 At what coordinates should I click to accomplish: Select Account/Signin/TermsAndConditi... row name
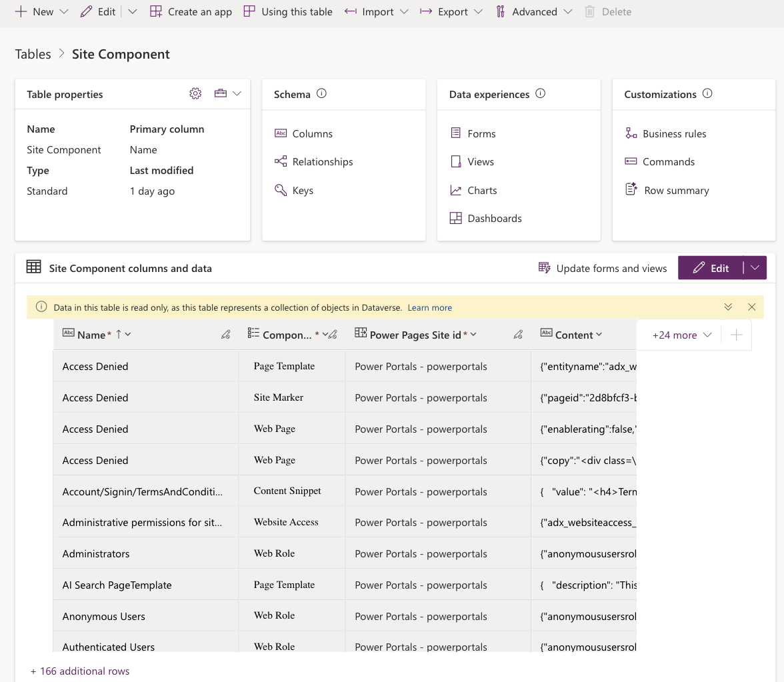pos(143,491)
